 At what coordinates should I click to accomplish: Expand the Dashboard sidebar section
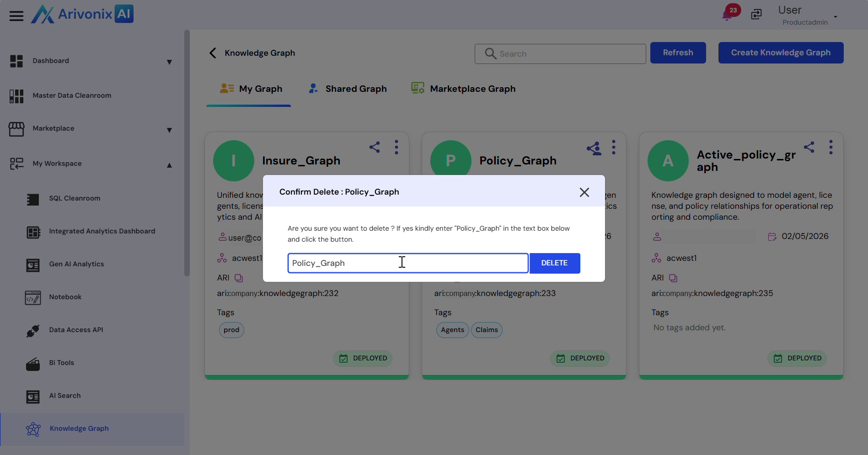169,62
